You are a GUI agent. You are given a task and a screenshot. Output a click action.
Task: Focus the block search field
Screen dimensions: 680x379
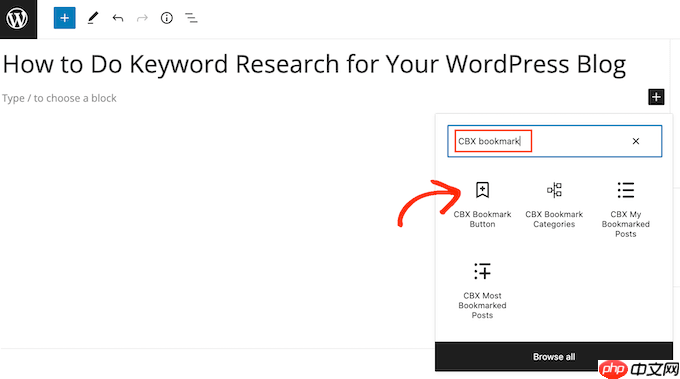(555, 141)
